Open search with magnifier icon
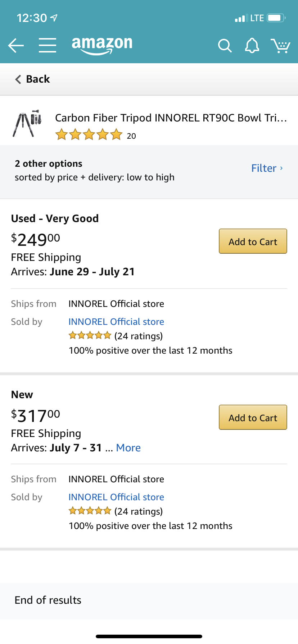Viewport: 298px width, 644px height. tap(225, 46)
